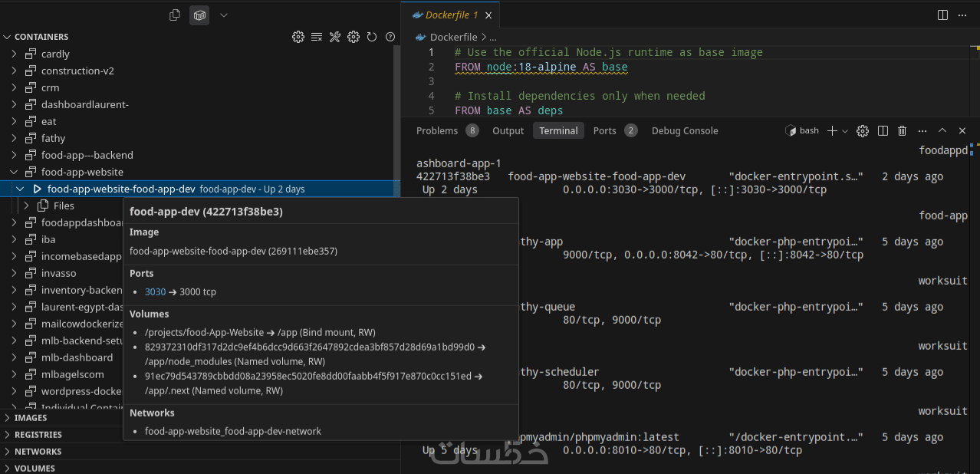Collapse the CONTAINERS section header
This screenshot has height=474, width=980.
[x=41, y=37]
